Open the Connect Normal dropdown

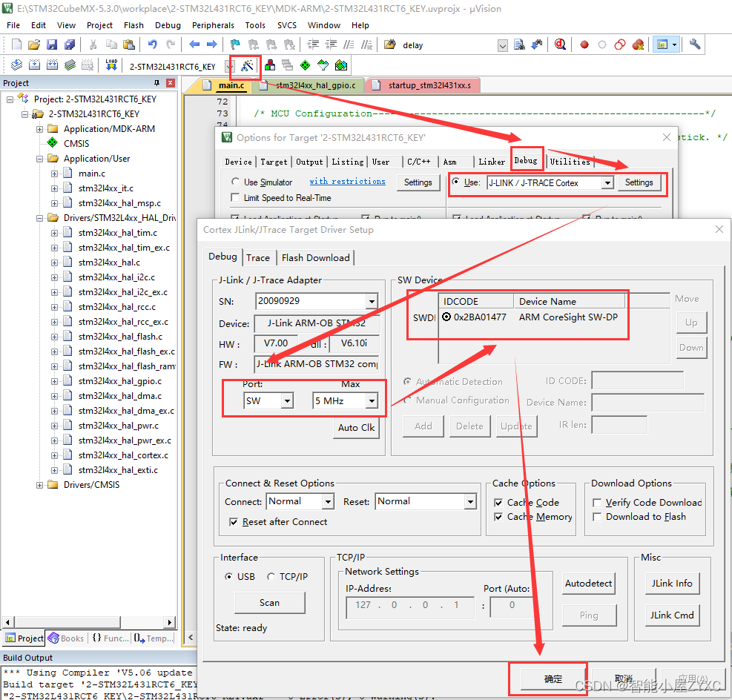point(329,502)
